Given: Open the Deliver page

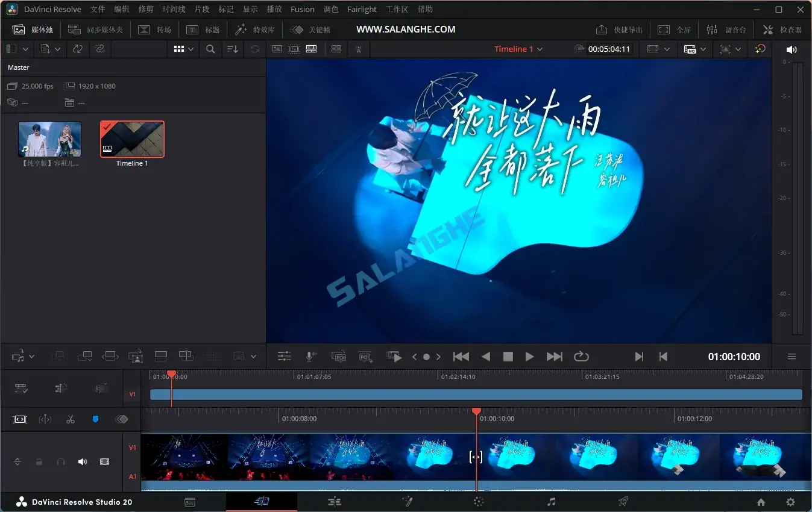Looking at the screenshot, I should click(x=622, y=501).
